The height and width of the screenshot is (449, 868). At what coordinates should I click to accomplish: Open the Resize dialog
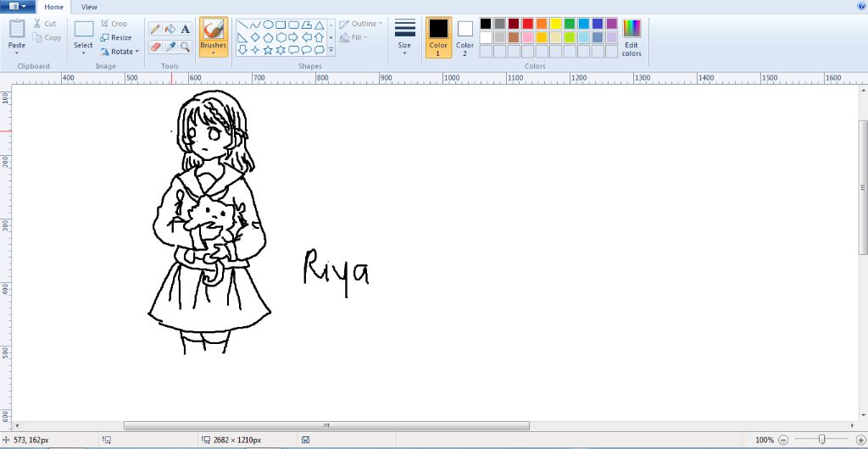115,37
